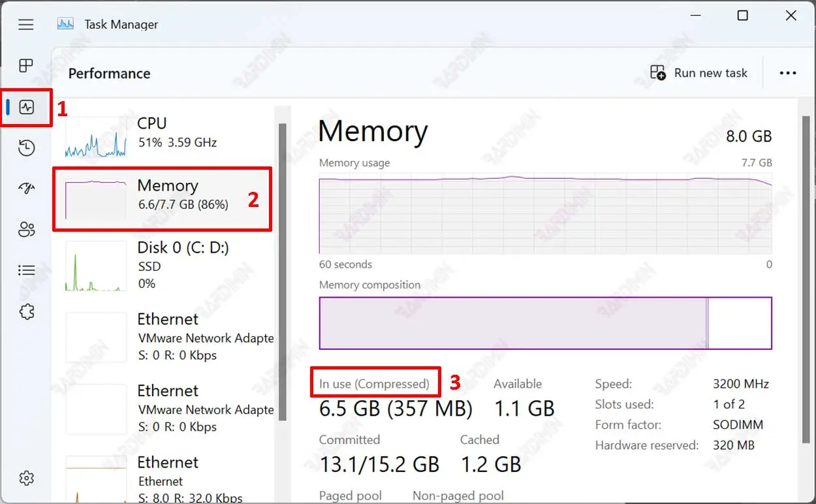Click the Run new task button
The image size is (816, 504).
[699, 73]
